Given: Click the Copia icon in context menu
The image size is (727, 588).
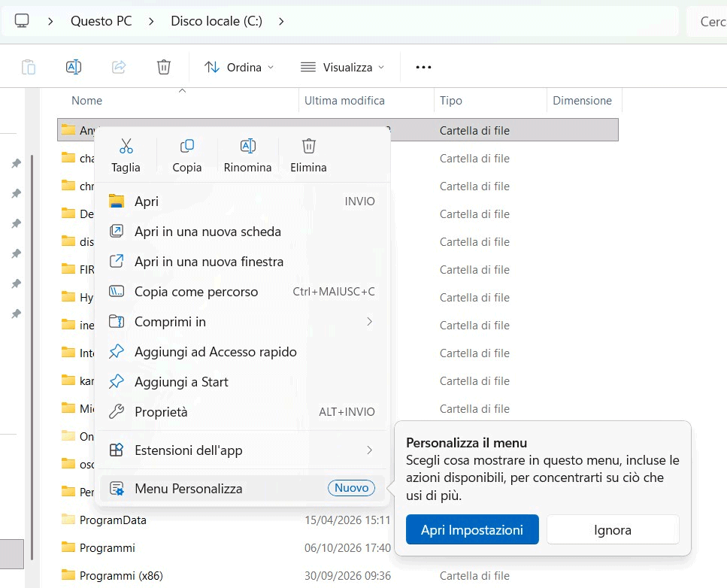Looking at the screenshot, I should coord(187,146).
